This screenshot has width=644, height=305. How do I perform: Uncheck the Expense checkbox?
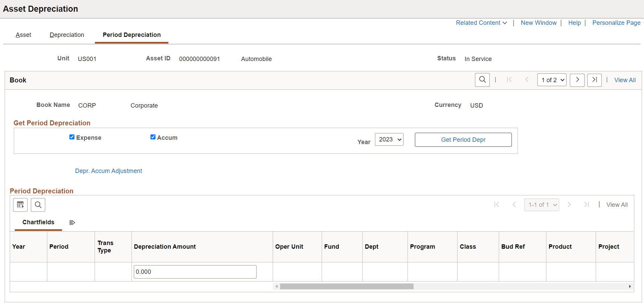coord(72,137)
